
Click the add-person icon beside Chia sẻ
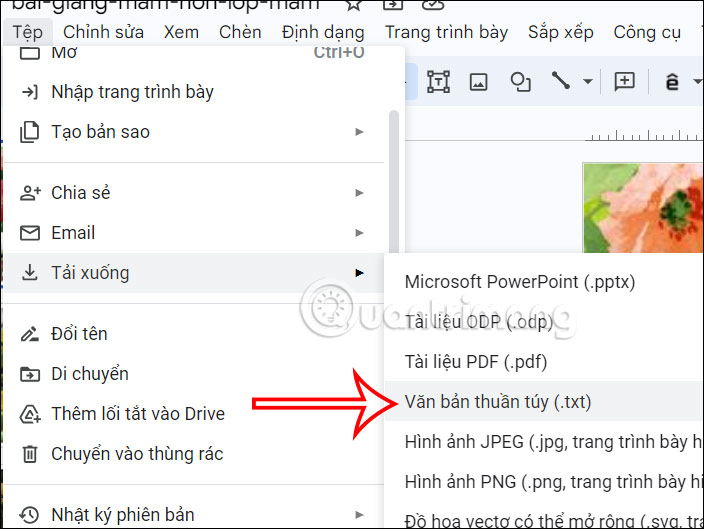click(x=30, y=193)
